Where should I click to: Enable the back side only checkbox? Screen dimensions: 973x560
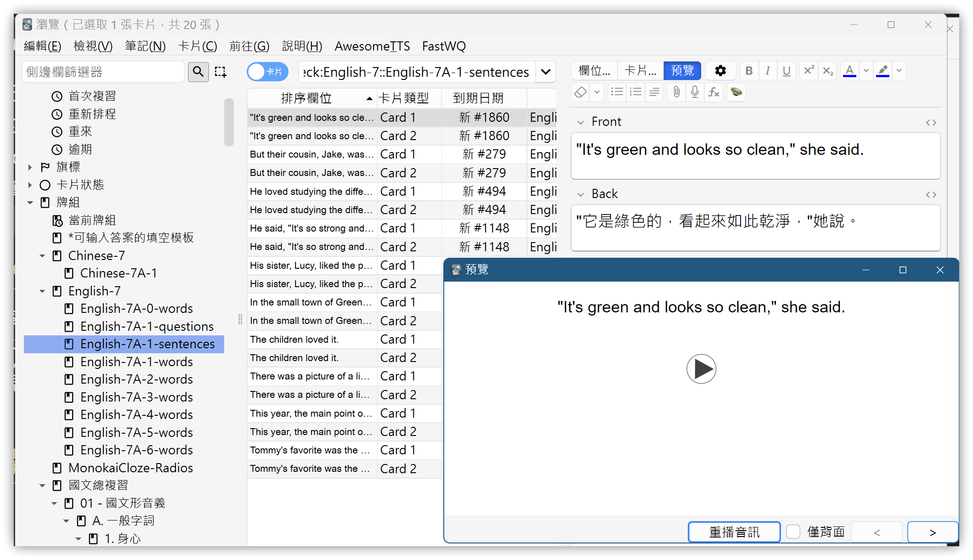pos(793,532)
